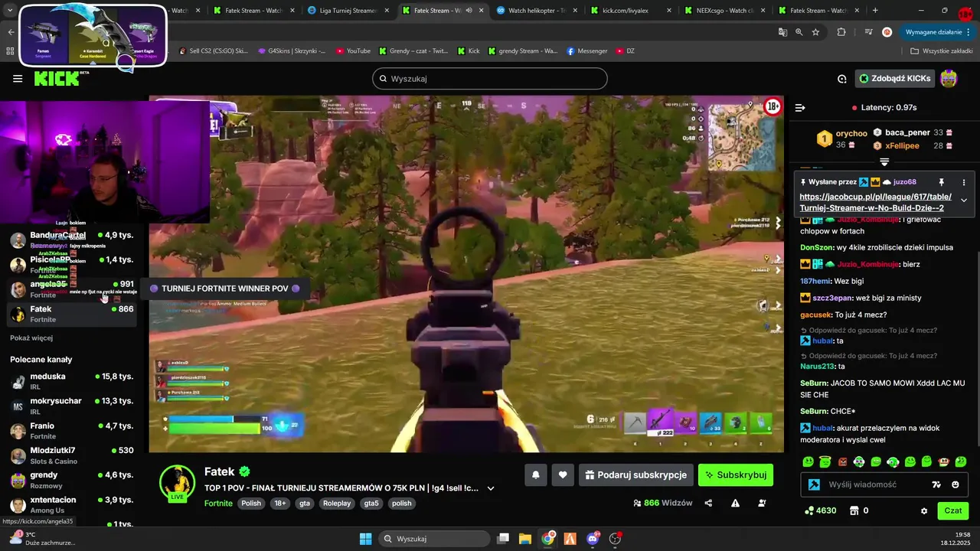
Task: Open browser media control icon
Action: pos(868,32)
